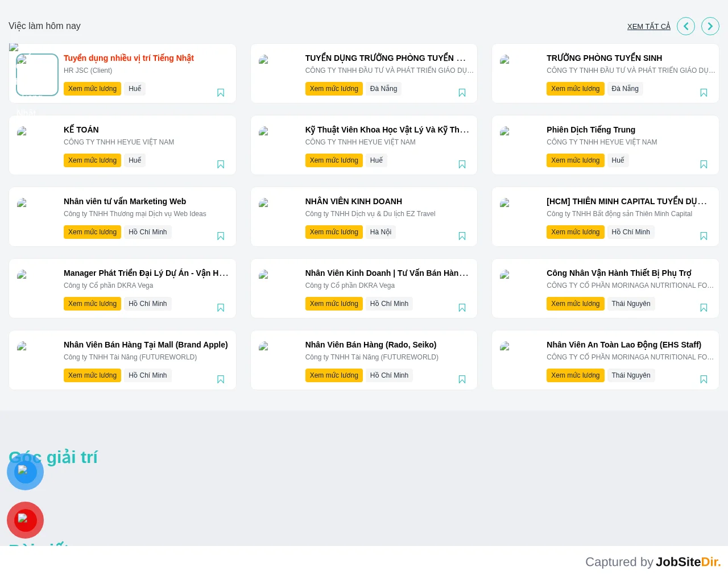Click Xem mức lương on KẾ TOÁN card
This screenshot has height=579, width=728.
tap(92, 160)
